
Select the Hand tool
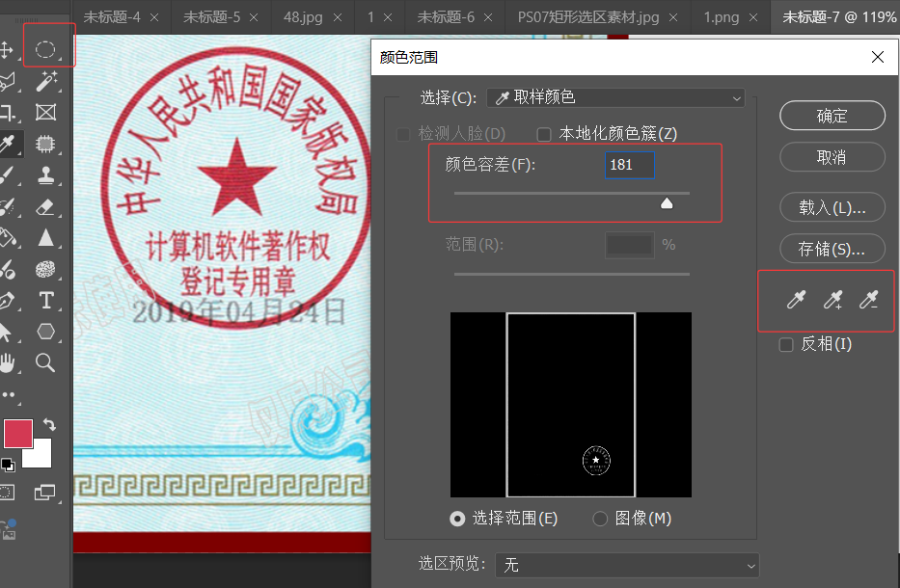7,362
